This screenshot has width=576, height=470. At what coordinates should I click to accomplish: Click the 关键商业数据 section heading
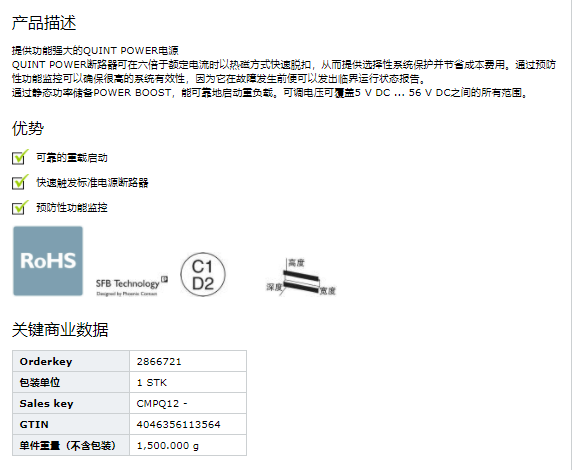coord(60,329)
